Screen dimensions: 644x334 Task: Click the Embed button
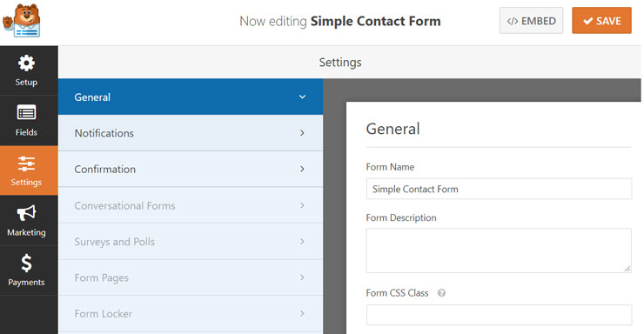(531, 21)
